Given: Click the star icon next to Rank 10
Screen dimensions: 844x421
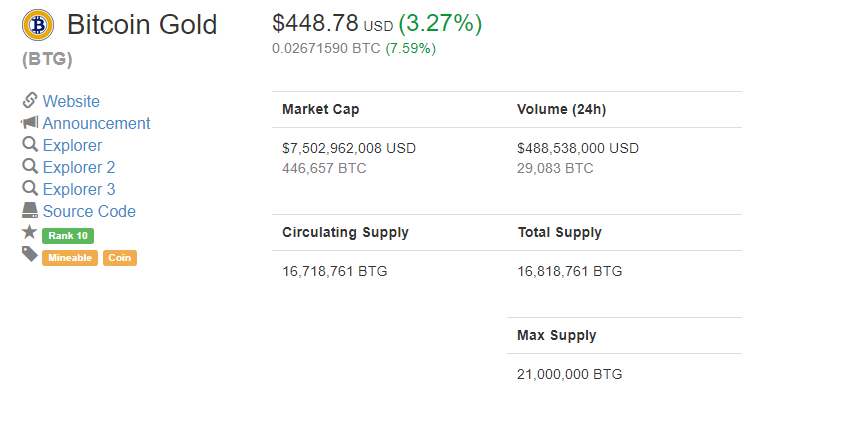Looking at the screenshot, I should pyautogui.click(x=29, y=232).
